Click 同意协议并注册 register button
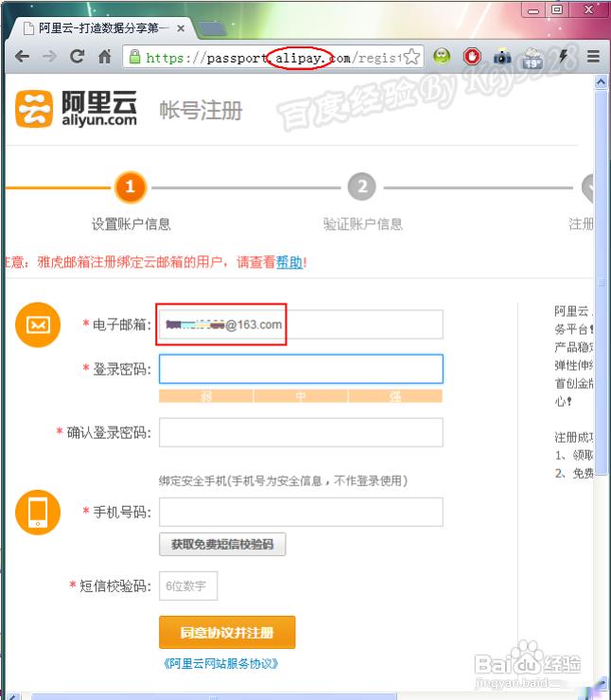 [x=227, y=632]
